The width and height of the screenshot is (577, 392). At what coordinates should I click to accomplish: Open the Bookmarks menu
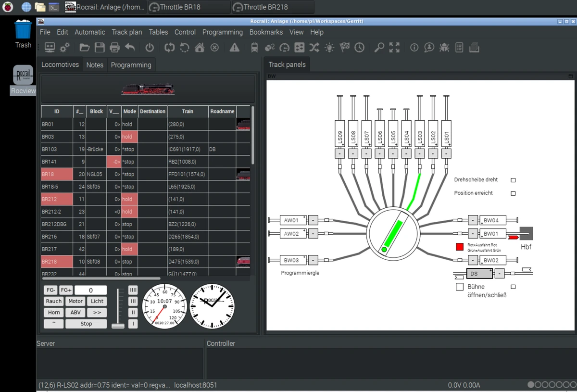tap(266, 32)
